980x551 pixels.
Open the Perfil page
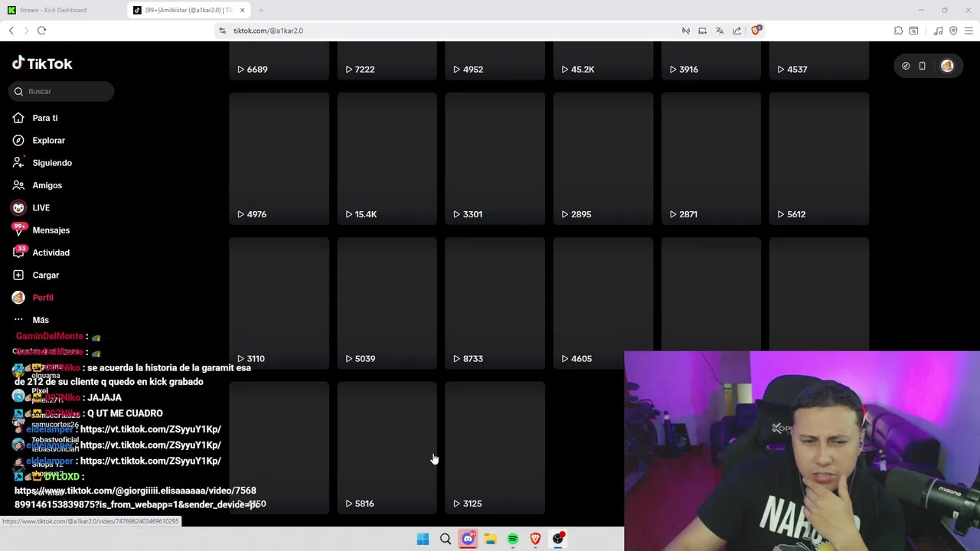[42, 297]
